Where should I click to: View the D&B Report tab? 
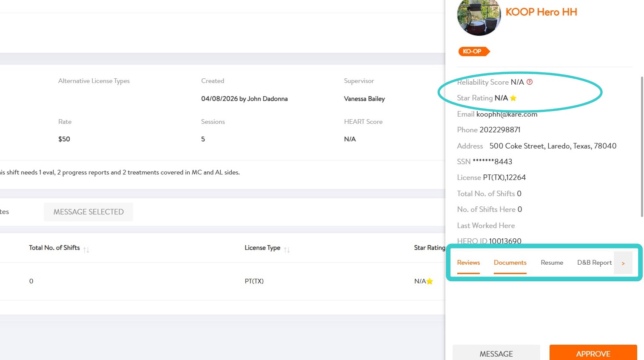594,263
